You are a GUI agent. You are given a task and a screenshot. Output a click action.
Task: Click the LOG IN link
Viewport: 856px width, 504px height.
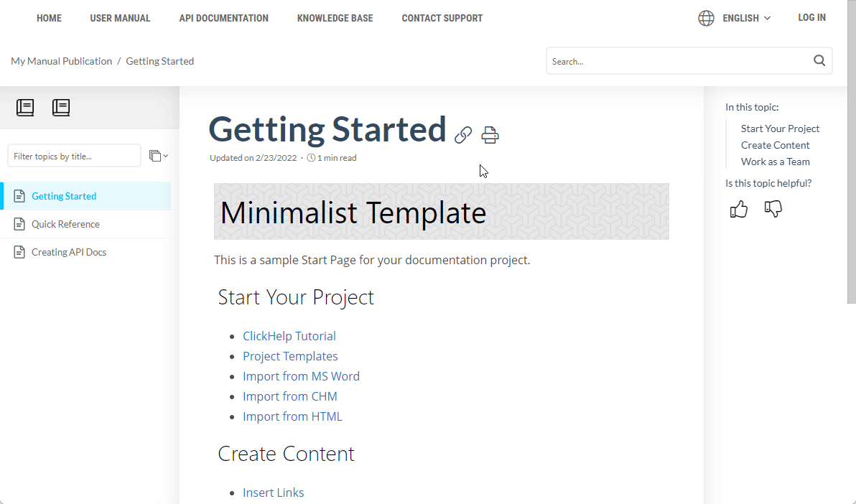[811, 18]
